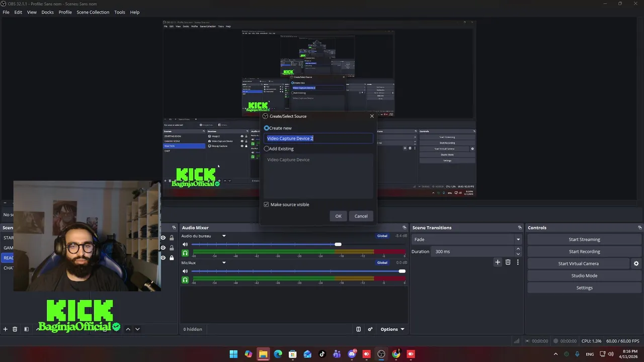Select the Create new radio button

click(x=267, y=128)
